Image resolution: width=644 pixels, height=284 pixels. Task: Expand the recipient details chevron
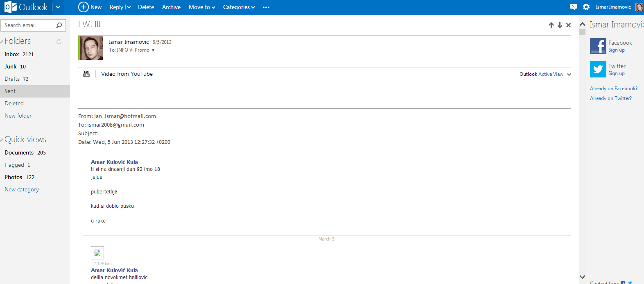(153, 50)
